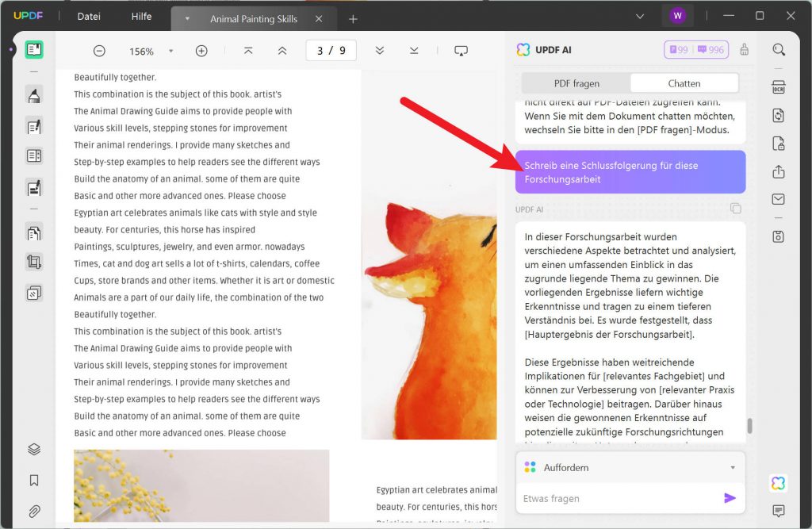Send the question with arrow icon
812x529 pixels.
[730, 498]
